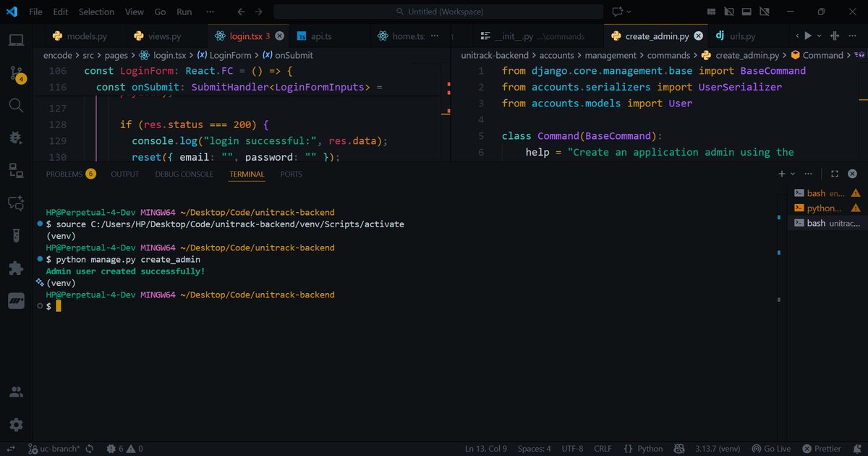The width and height of the screenshot is (868, 456).
Task: Click uc-branch* in status bar
Action: click(54, 449)
